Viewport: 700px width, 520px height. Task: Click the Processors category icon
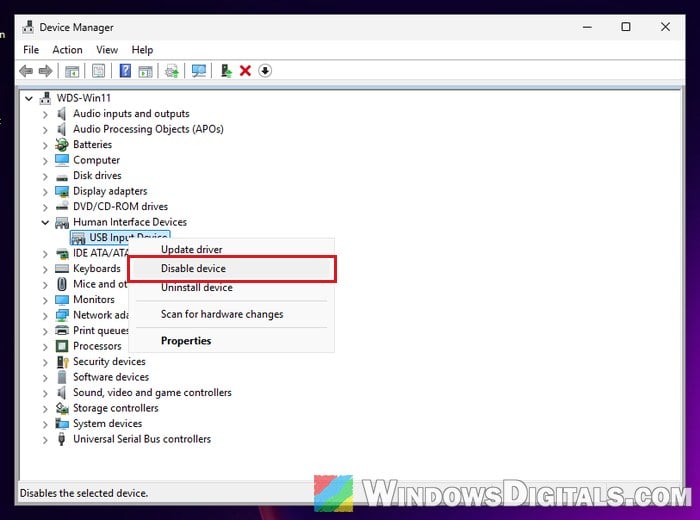click(62, 346)
